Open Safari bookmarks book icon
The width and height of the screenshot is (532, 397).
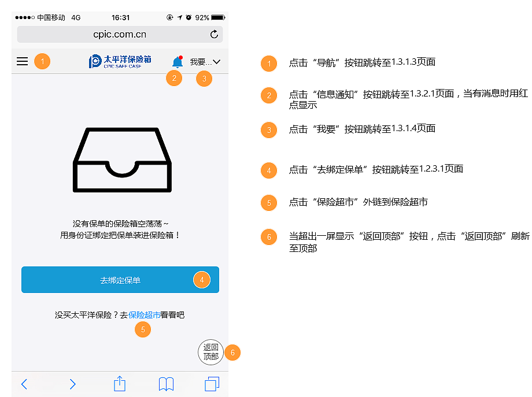167,384
